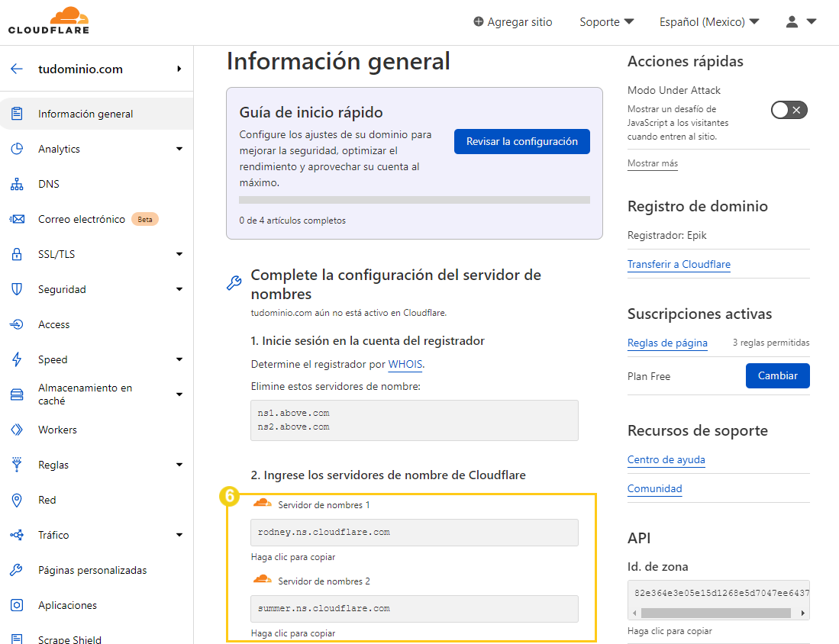Open the account menu dropdown arrow
The image size is (839, 644).
tap(812, 21)
